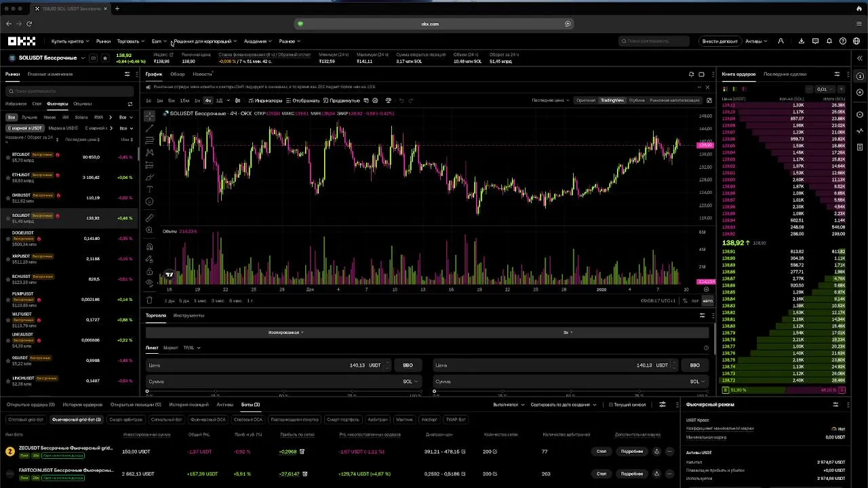Expand Торговать menu
Viewport: 868px width, 488px height.
(130, 41)
